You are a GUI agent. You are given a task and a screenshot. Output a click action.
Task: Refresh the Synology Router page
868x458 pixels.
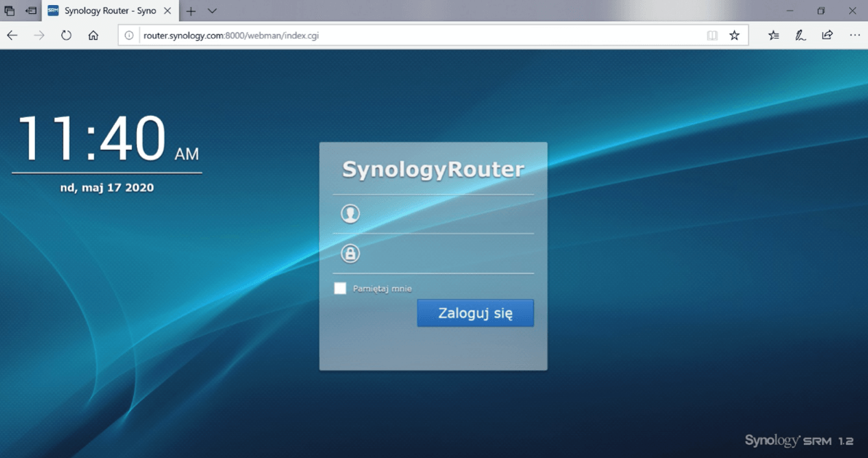(x=66, y=35)
